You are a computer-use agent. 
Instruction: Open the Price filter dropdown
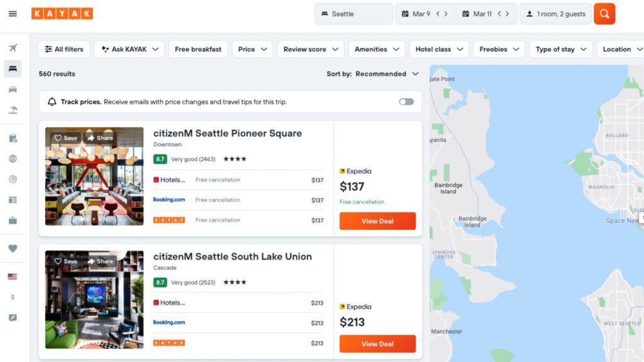pos(252,48)
